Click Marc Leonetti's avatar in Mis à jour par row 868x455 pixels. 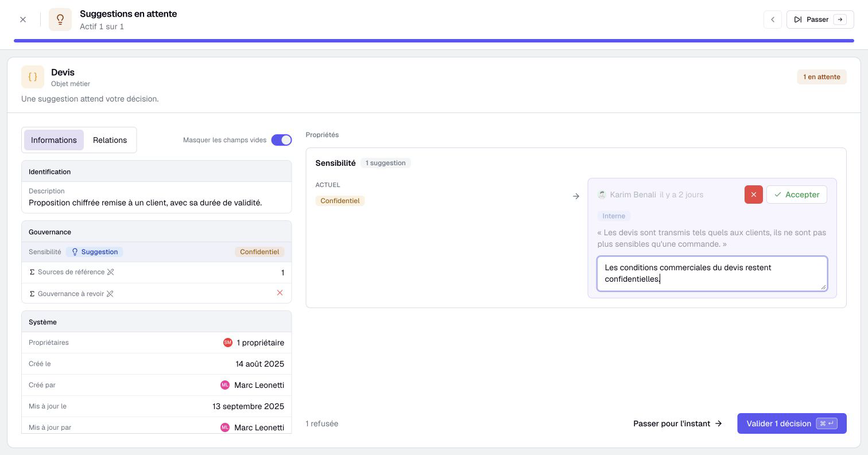pos(225,427)
